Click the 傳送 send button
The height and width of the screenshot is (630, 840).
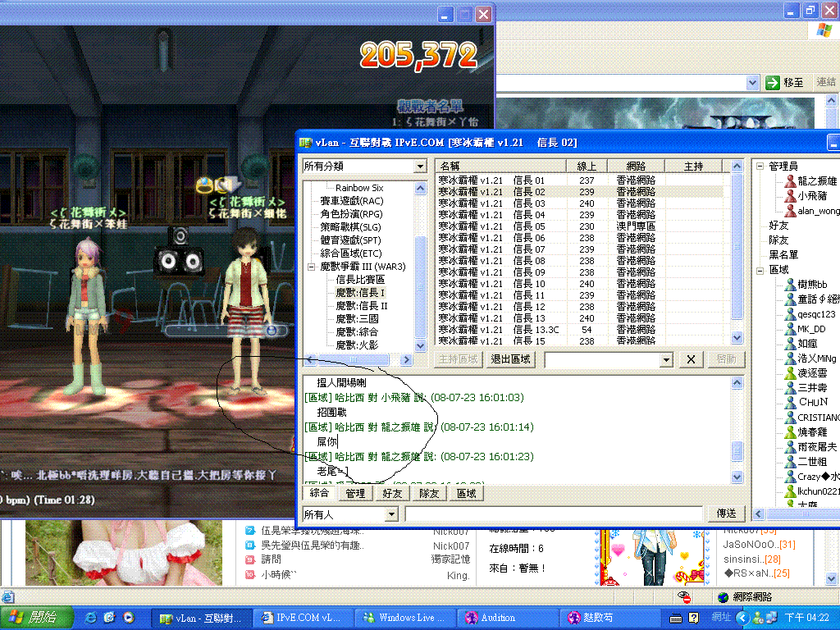point(726,513)
